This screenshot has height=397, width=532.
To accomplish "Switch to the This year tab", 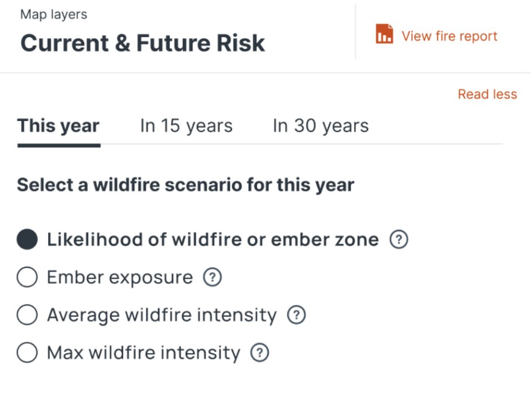I will [59, 126].
